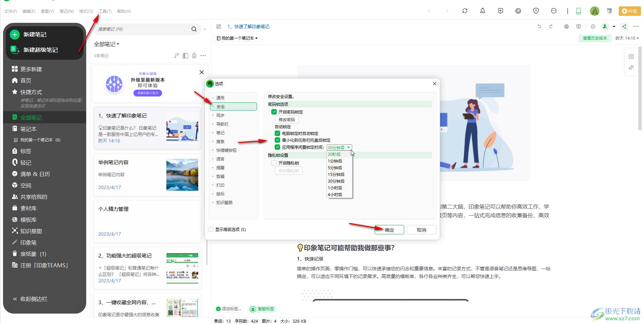Open the 工具(T) menu

tap(105, 11)
